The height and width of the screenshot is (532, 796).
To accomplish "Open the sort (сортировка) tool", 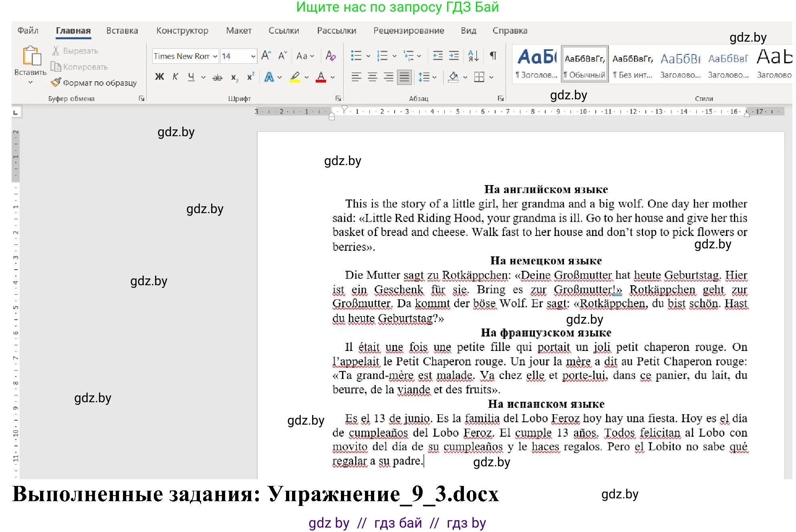I will [x=473, y=56].
